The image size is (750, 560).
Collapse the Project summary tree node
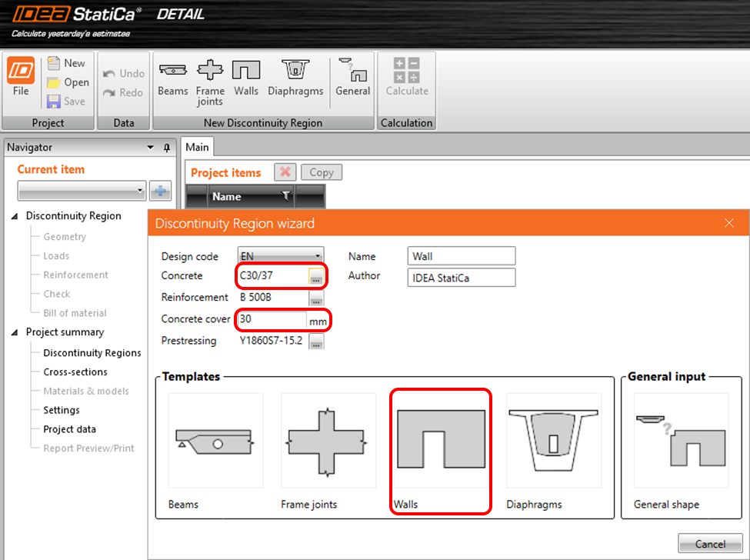16,332
